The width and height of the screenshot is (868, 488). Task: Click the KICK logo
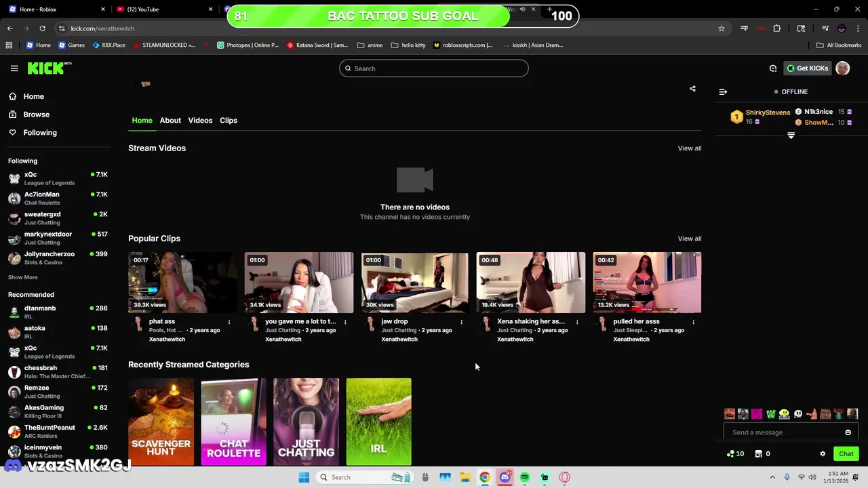(49, 68)
